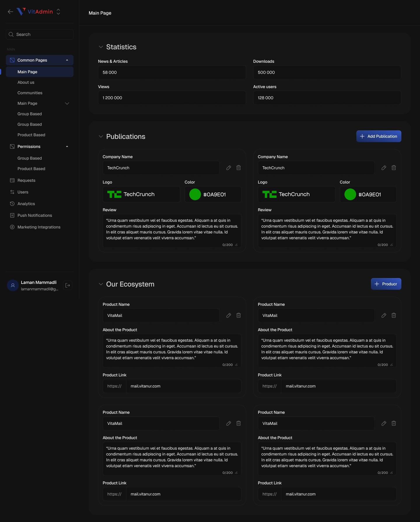The width and height of the screenshot is (420, 522).
Task: Click the "Laman Mammadli" user name
Action: click(x=39, y=282)
